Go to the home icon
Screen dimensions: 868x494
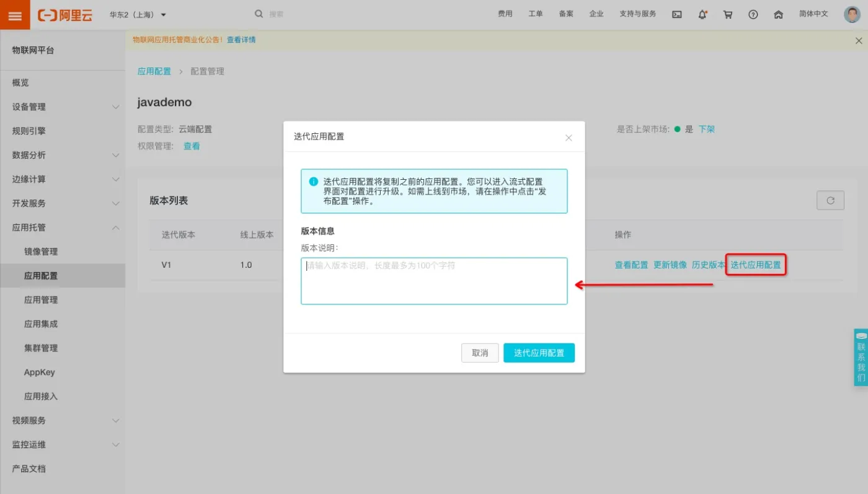(779, 15)
